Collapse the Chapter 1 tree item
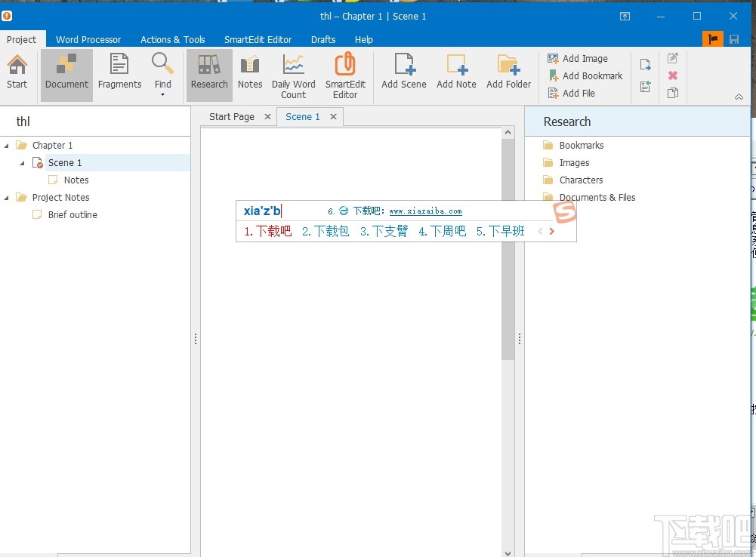Screen dimensions: 756x557 coord(7,145)
